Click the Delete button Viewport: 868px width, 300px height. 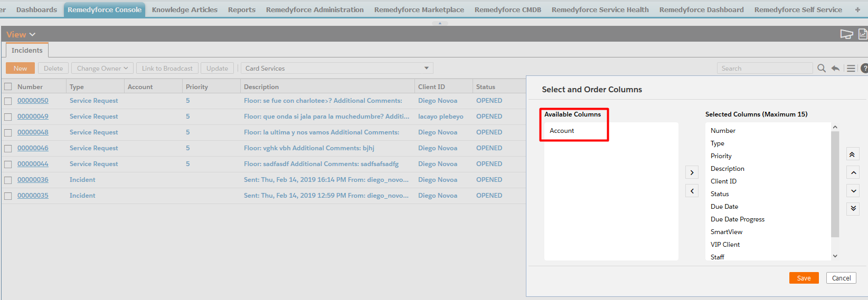[53, 68]
